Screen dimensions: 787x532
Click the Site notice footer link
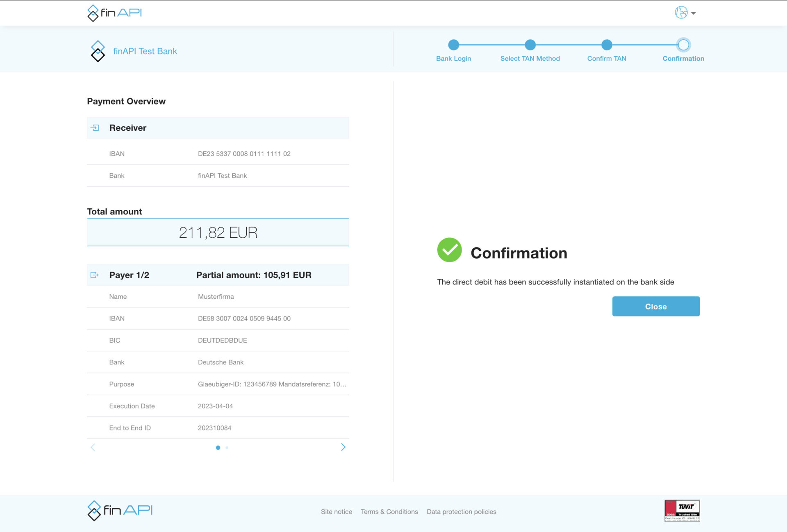click(336, 512)
